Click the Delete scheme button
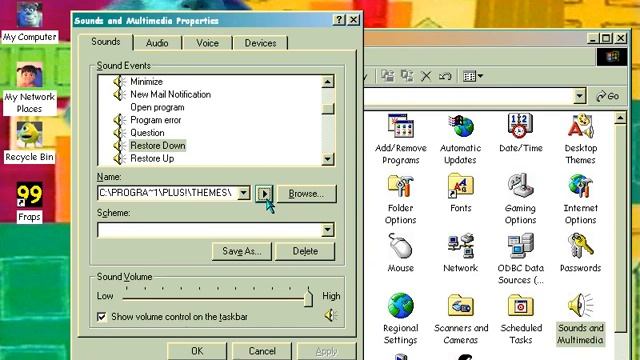Image resolution: width=640 pixels, height=360 pixels. tap(305, 251)
